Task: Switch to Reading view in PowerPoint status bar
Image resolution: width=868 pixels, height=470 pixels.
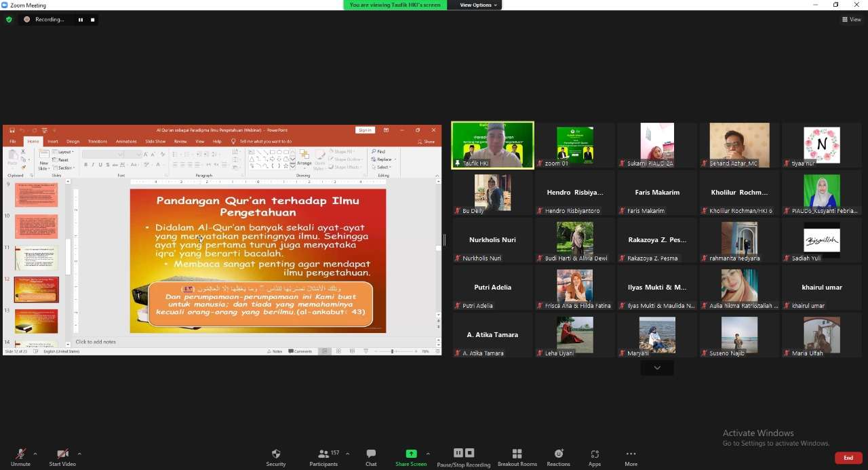Action: click(352, 351)
